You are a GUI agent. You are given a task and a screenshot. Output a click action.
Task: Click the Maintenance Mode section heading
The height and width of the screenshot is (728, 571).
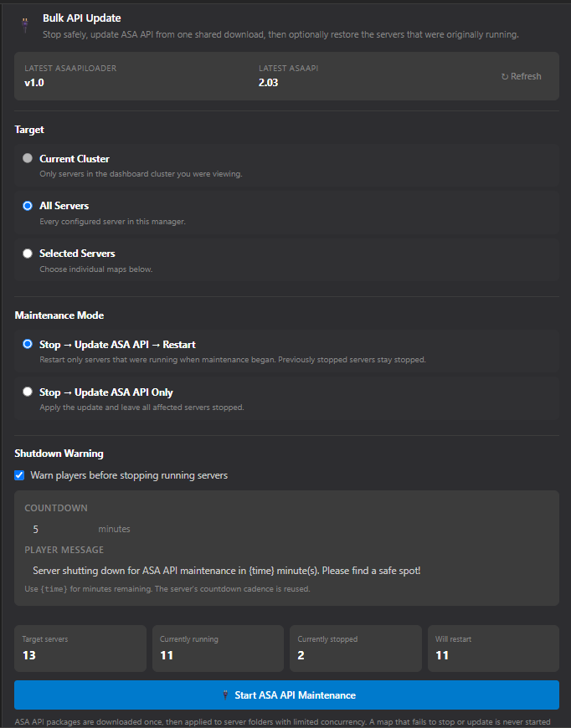coord(59,315)
